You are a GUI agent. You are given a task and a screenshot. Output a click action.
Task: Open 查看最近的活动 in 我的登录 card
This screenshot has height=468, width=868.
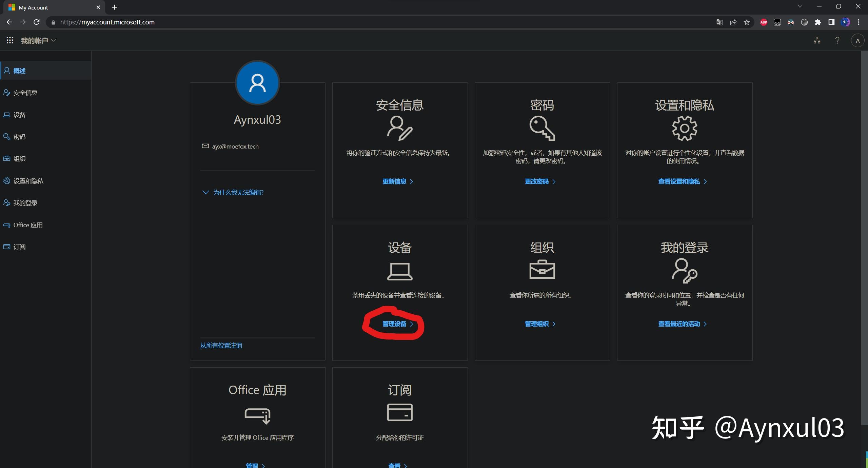pyautogui.click(x=679, y=324)
